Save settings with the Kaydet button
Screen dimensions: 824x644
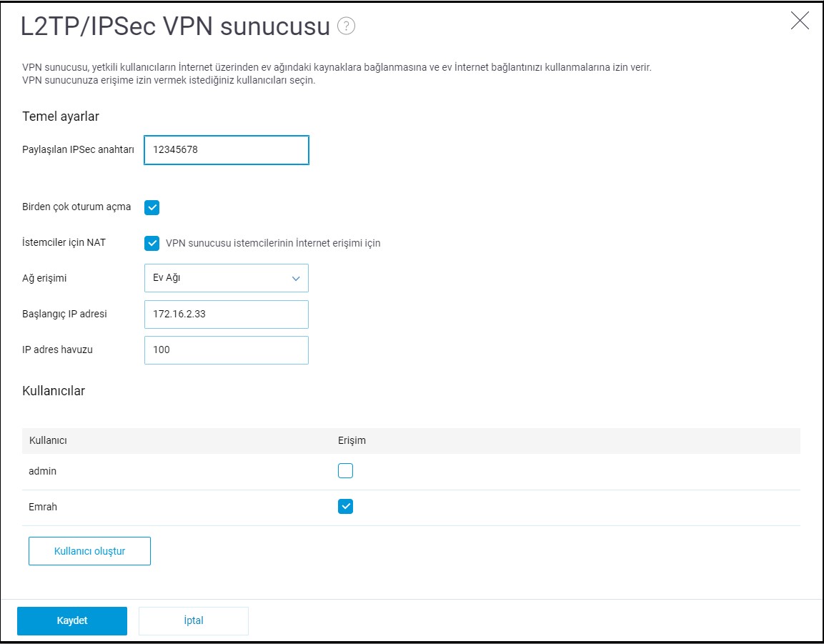click(72, 620)
